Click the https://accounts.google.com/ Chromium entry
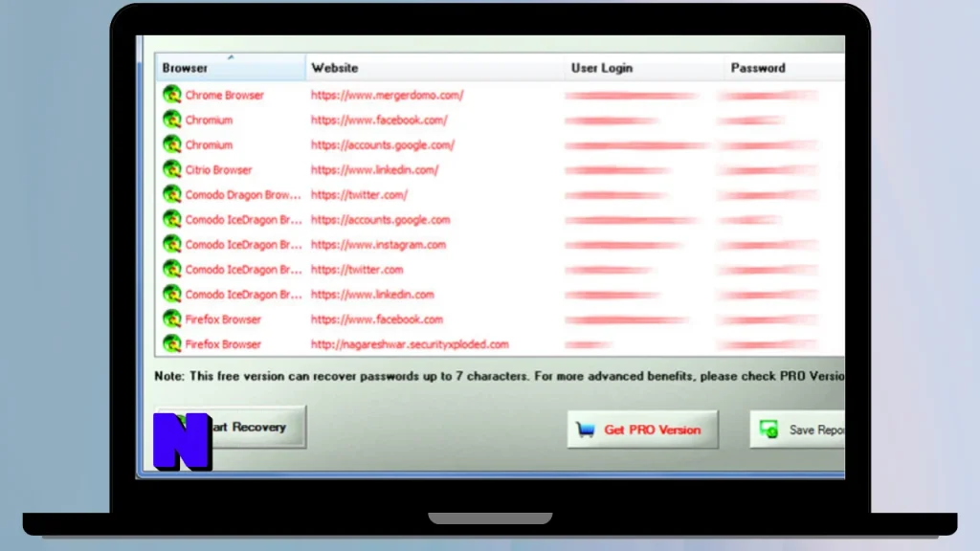This screenshot has width=980, height=551. [383, 145]
